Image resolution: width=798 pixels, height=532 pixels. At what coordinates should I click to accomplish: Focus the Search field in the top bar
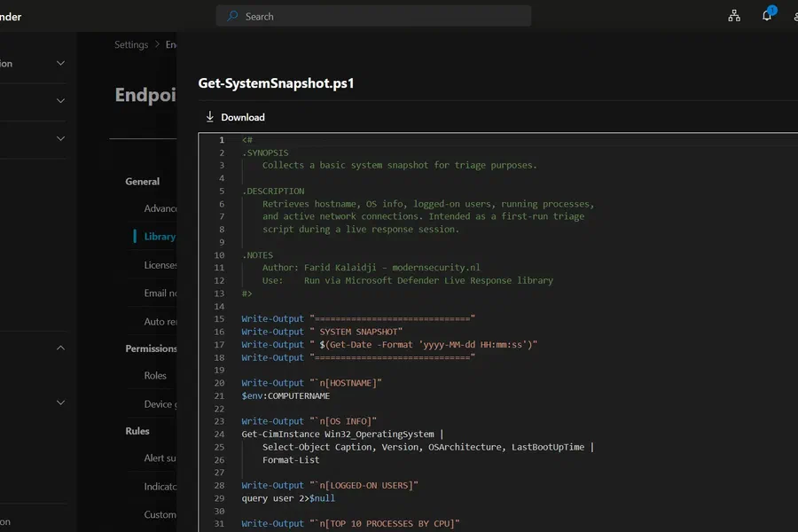[x=373, y=16]
